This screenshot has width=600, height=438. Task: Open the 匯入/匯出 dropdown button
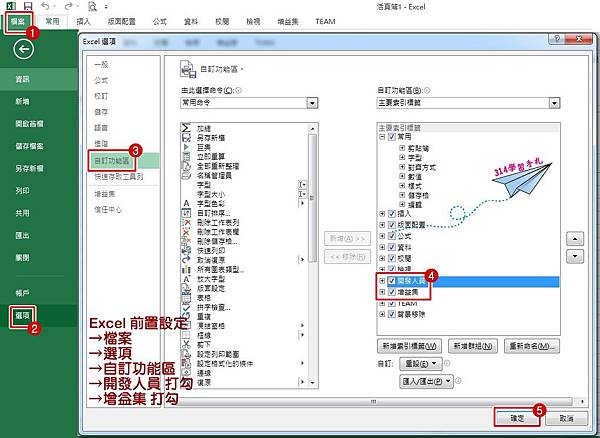coord(426,381)
